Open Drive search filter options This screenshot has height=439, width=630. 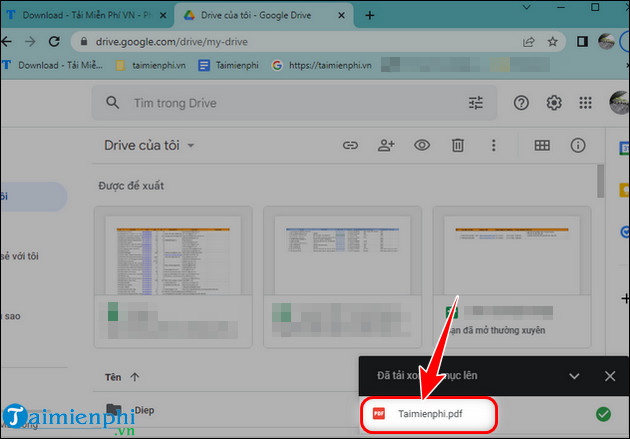tap(476, 103)
